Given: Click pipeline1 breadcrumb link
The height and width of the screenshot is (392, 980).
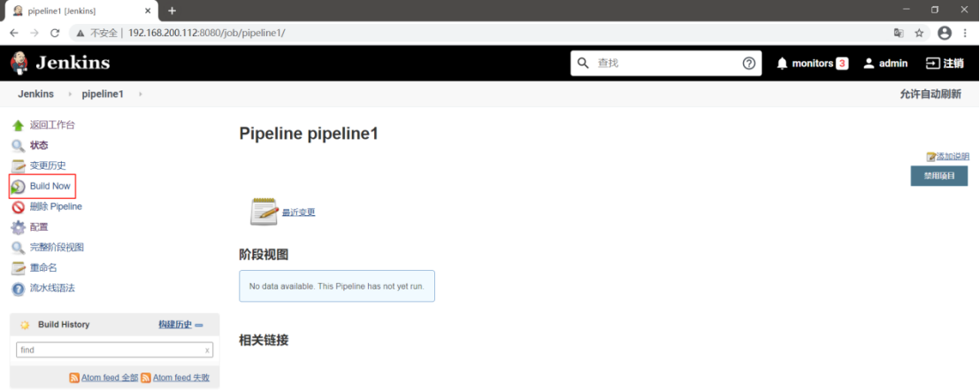Looking at the screenshot, I should pyautogui.click(x=103, y=95).
